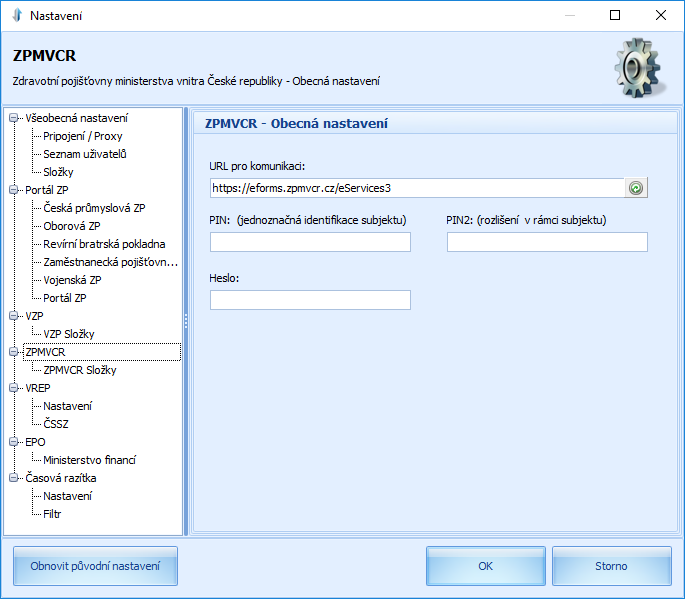Click the Heslo password field
Viewport: 685px width, 599px height.
[310, 300]
